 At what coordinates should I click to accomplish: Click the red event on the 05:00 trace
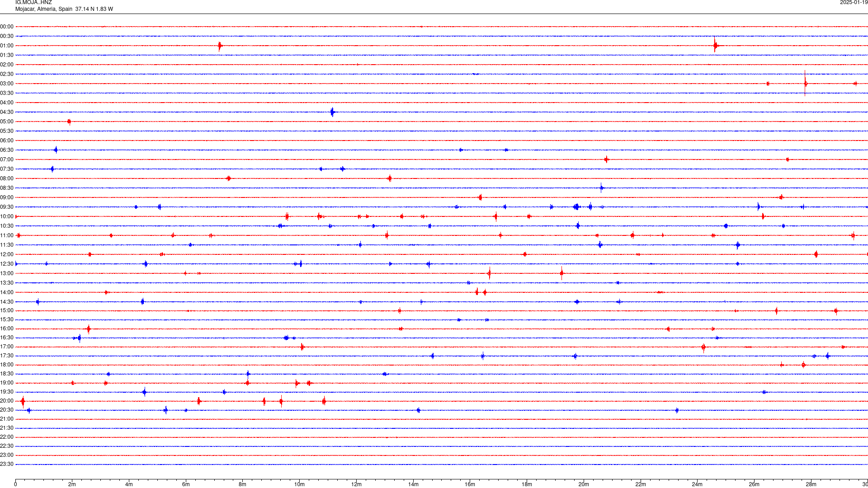click(69, 122)
